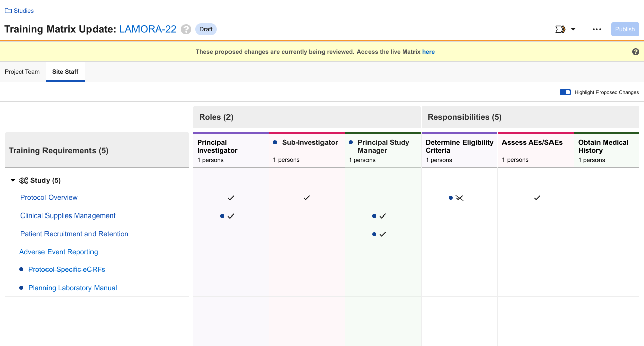The image size is (644, 346).
Task: Toggle Protocol Overview checkmark for Principal Investigator
Action: [231, 197]
